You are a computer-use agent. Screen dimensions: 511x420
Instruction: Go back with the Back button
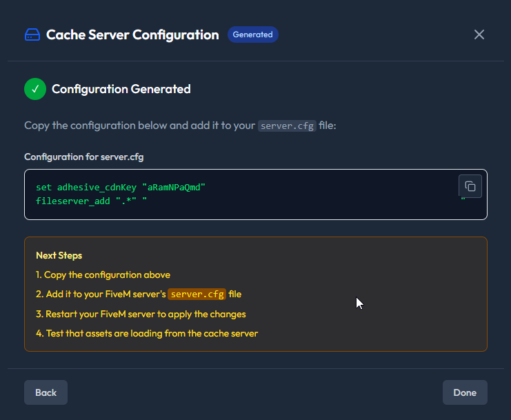46,392
